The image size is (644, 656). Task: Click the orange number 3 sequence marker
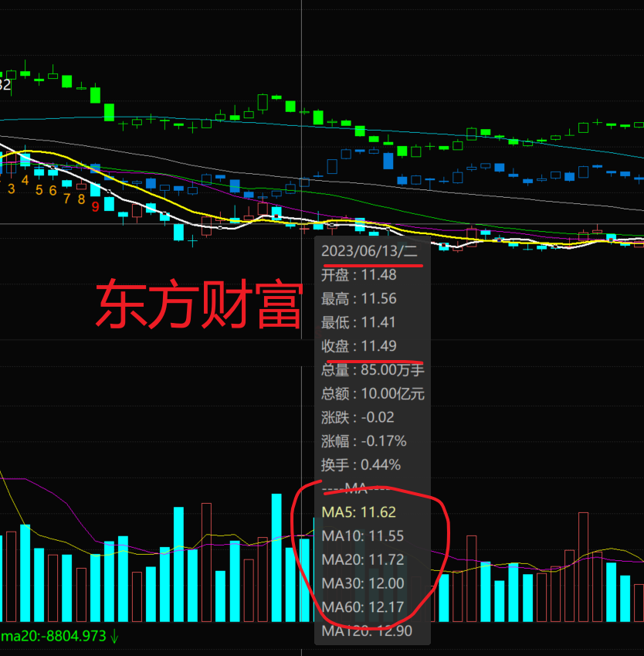(11, 189)
